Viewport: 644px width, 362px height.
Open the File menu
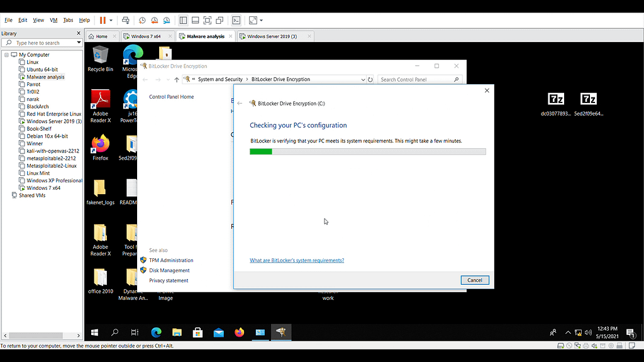coord(8,20)
